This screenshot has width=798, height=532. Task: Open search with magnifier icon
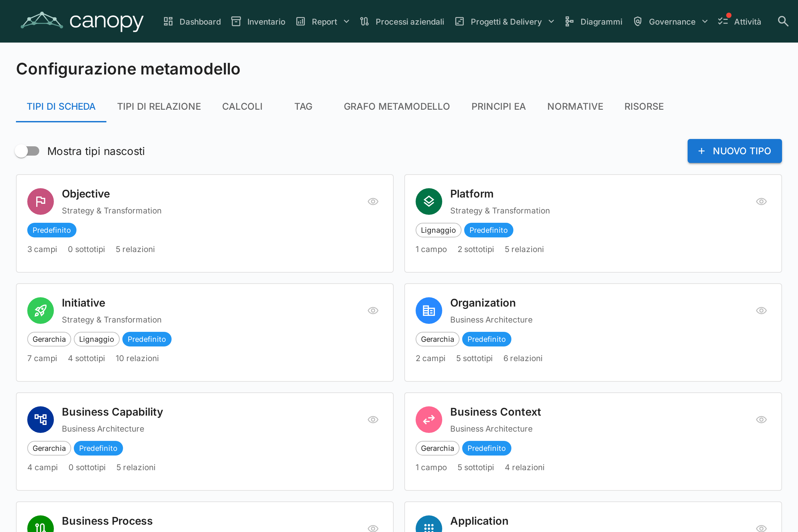[x=783, y=21]
